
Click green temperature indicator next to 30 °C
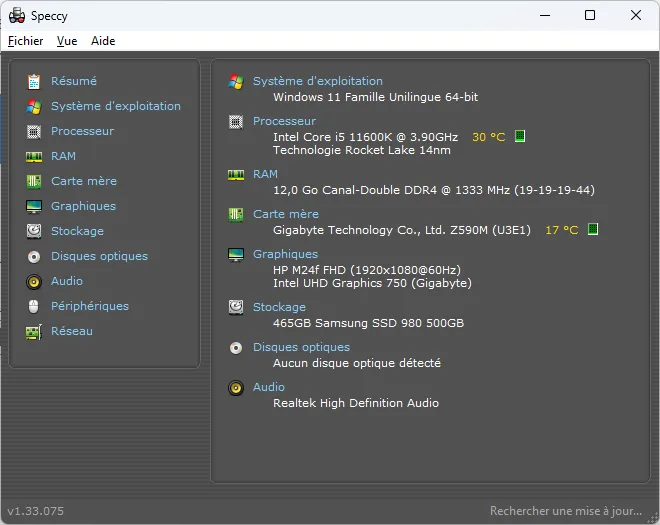click(x=520, y=136)
